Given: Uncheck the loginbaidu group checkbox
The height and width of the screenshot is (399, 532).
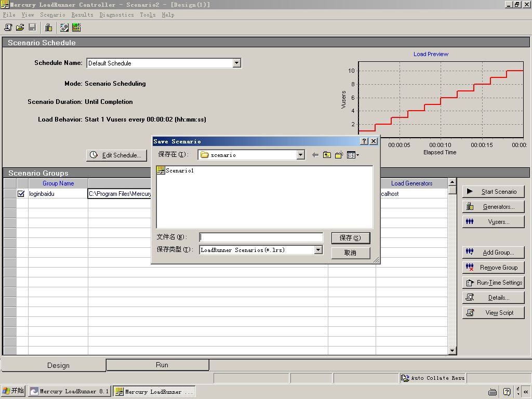Looking at the screenshot, I should (x=21, y=194).
